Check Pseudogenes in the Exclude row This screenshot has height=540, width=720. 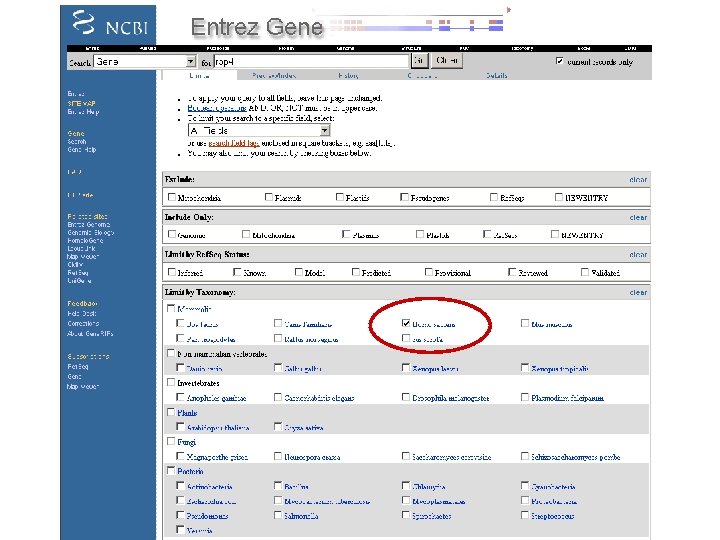405,197
